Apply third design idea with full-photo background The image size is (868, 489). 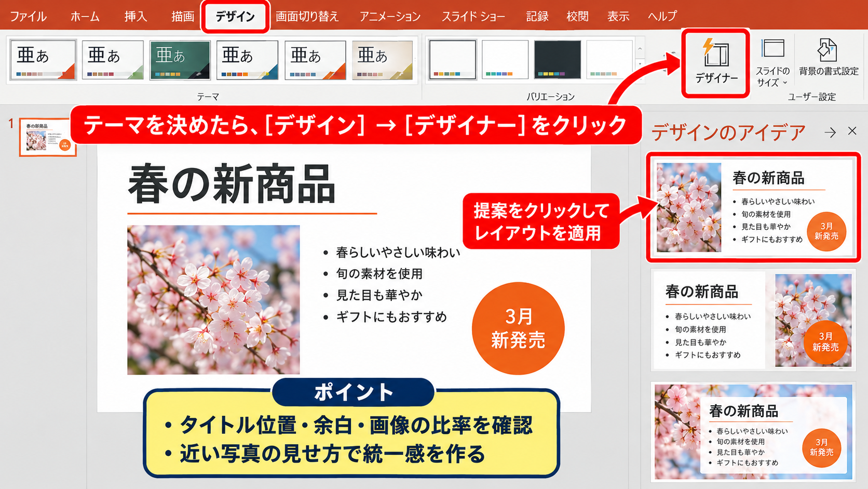pyautogui.click(x=753, y=431)
